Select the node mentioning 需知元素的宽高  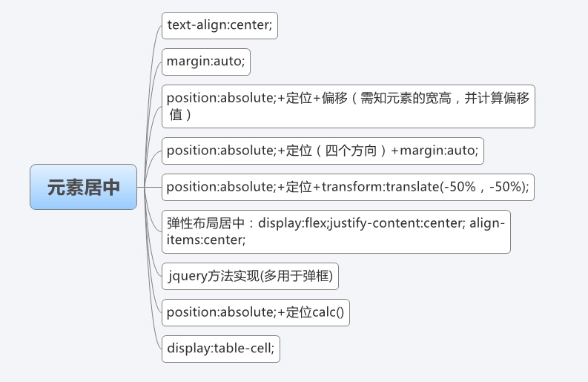point(348,106)
